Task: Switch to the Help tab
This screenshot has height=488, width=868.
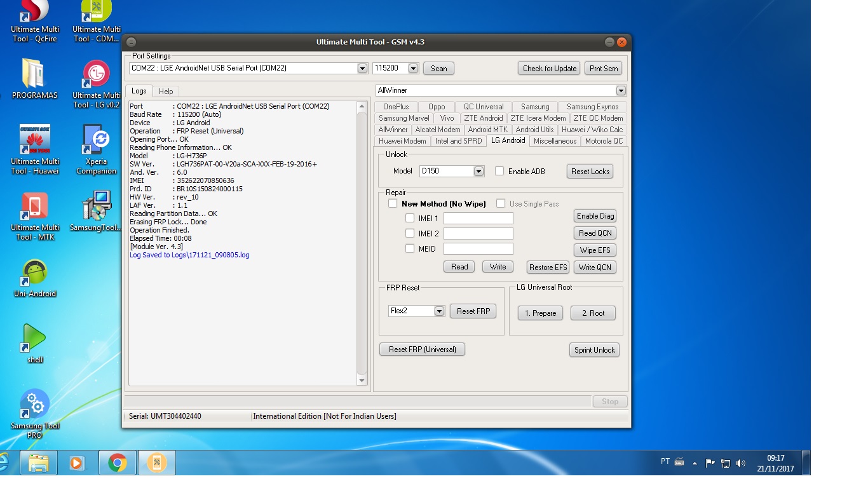Action: coord(166,91)
